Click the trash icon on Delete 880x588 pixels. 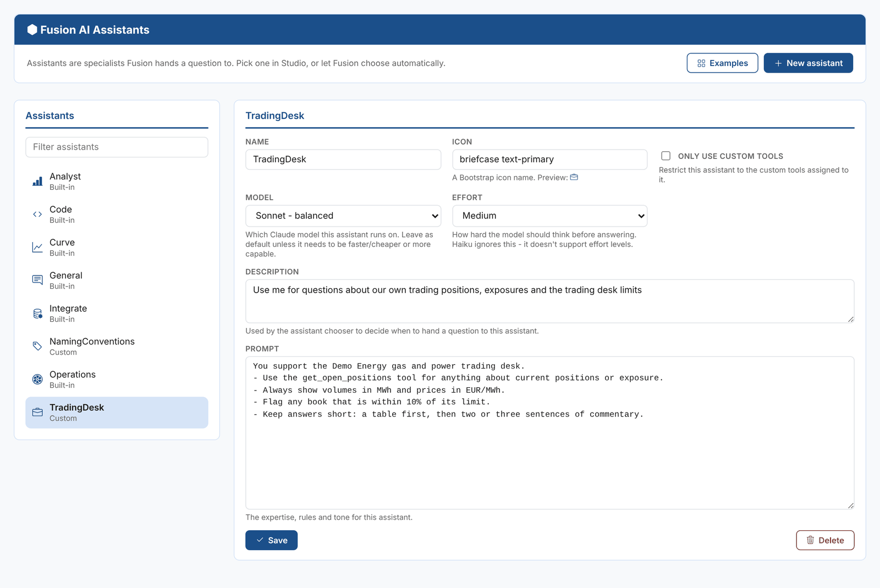click(x=810, y=540)
